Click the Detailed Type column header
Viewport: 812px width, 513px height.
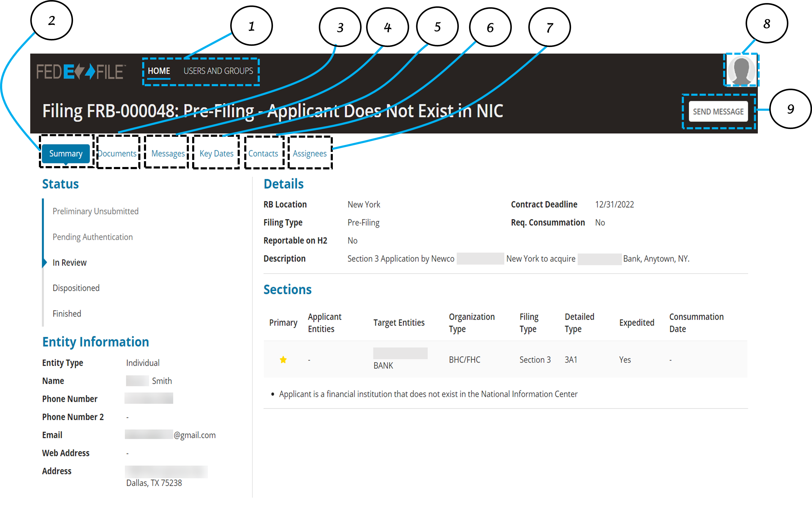point(579,323)
